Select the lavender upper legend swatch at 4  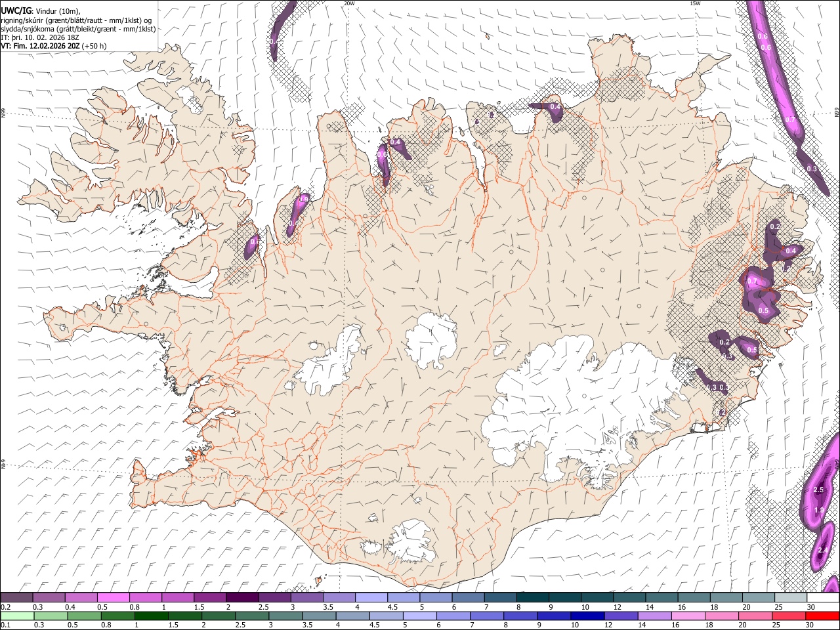[371, 598]
